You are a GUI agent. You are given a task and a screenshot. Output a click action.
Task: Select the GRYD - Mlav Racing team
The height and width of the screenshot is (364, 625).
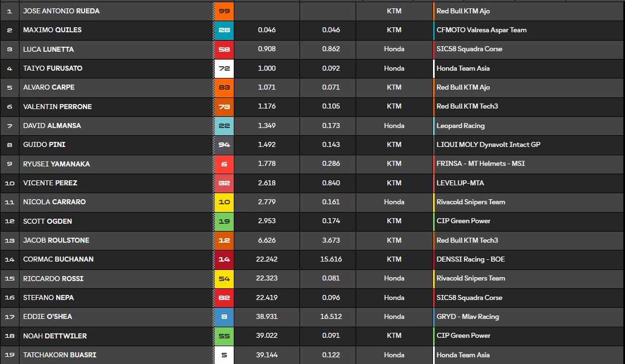click(x=467, y=317)
